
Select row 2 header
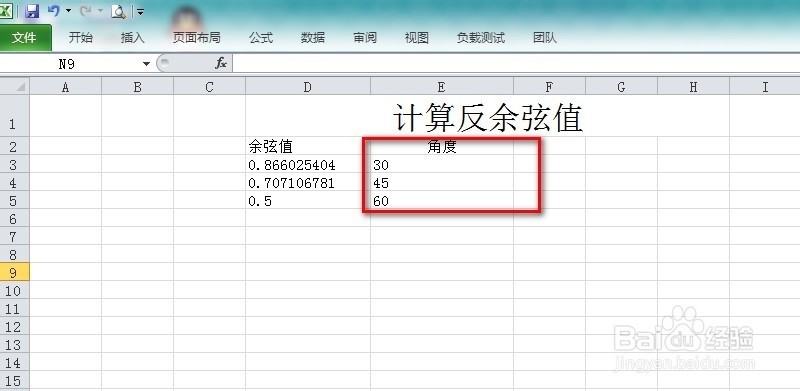coord(14,146)
